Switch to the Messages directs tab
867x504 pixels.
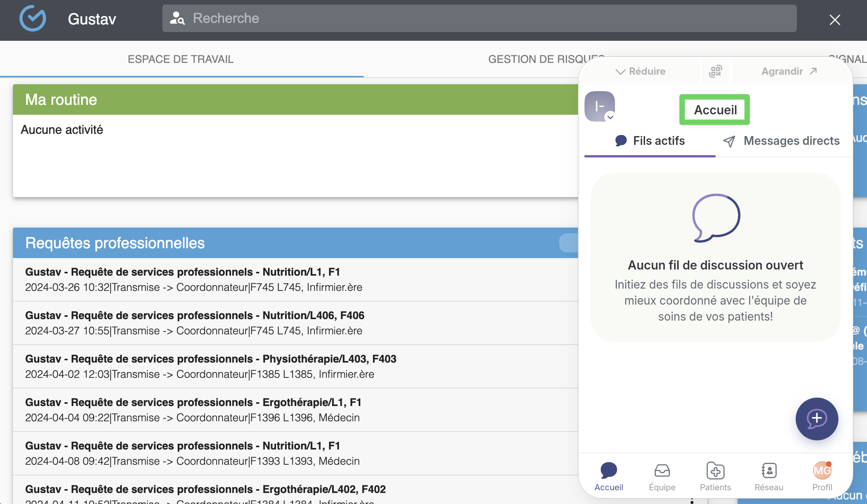click(x=782, y=141)
